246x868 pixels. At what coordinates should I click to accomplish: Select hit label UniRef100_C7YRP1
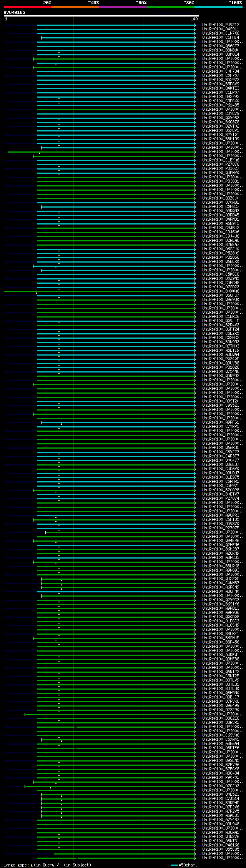coord(221,427)
